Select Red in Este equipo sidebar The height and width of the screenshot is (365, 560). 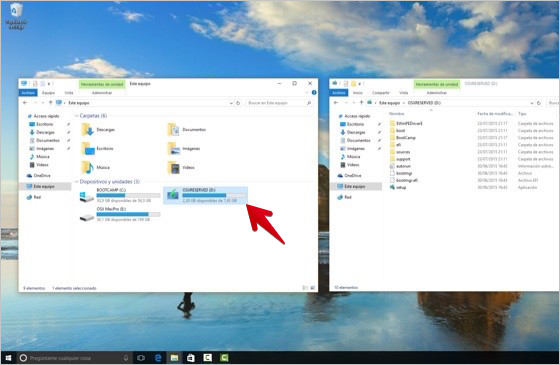[34, 197]
